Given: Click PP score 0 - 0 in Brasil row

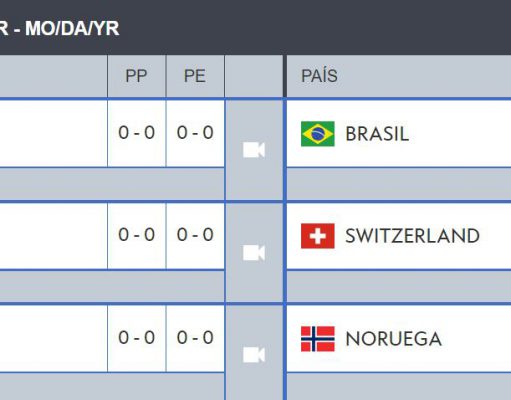Looking at the screenshot, I should click(x=137, y=133).
